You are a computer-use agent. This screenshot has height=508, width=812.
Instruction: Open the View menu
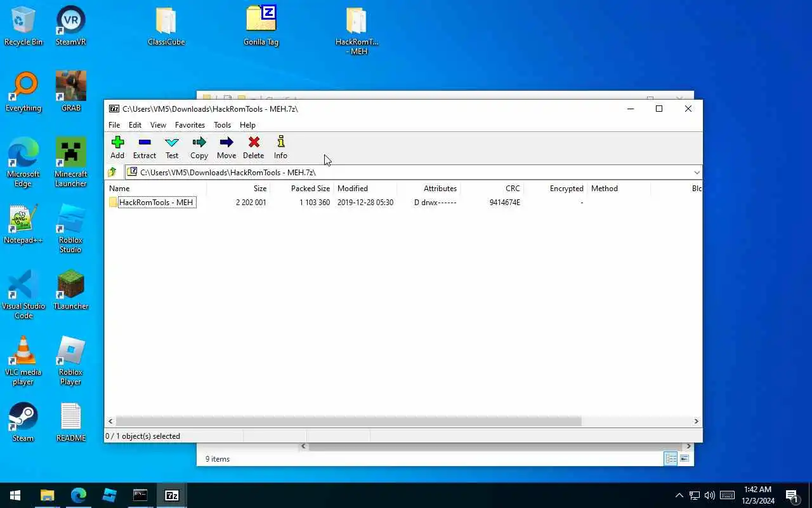pos(158,125)
